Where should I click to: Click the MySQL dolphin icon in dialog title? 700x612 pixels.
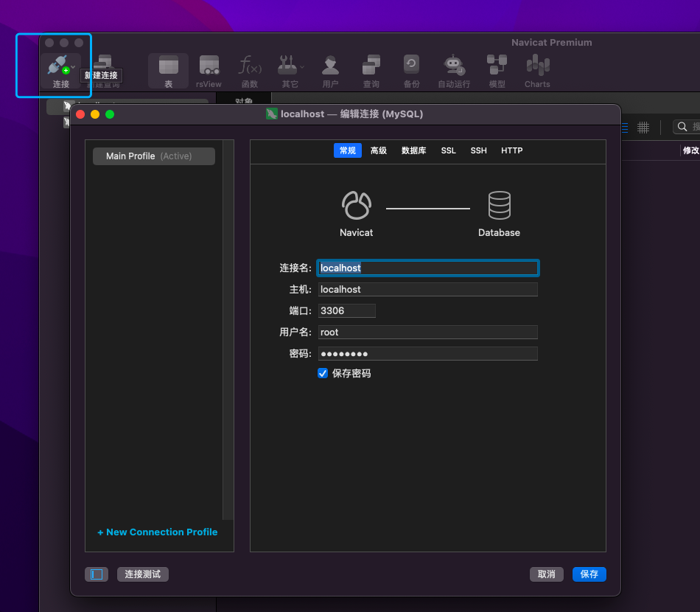coord(271,114)
